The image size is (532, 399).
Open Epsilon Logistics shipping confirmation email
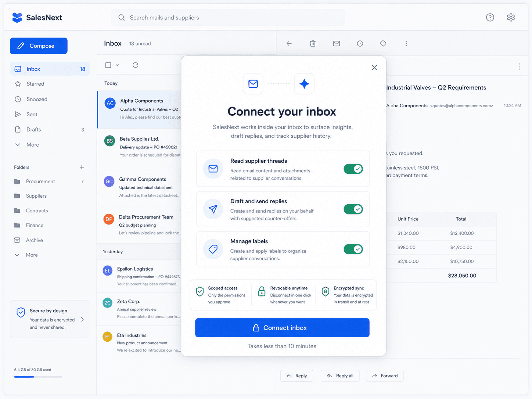[x=139, y=276]
